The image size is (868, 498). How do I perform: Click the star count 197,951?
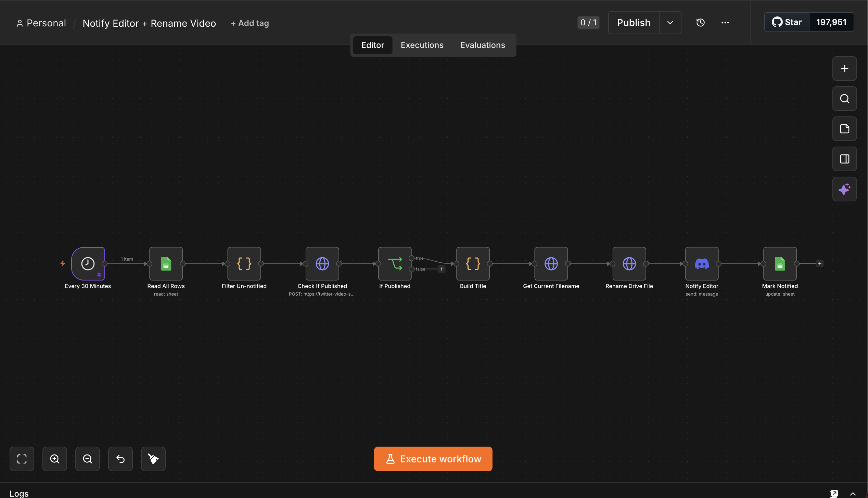coord(831,22)
